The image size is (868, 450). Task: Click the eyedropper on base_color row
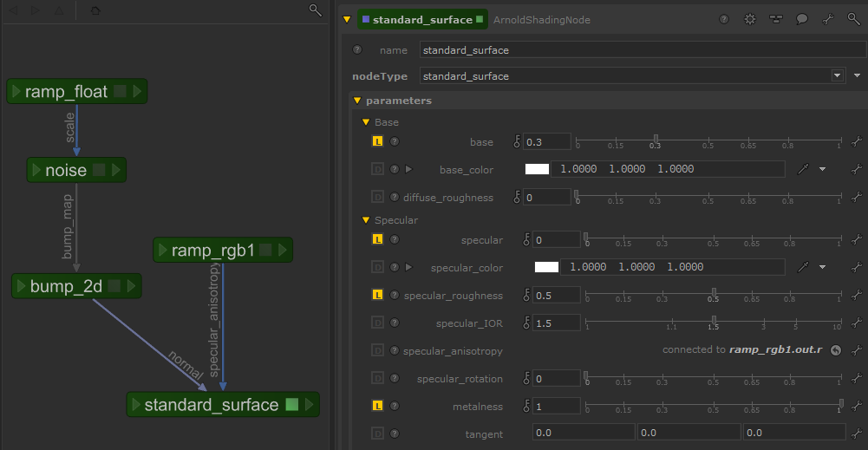click(x=803, y=169)
